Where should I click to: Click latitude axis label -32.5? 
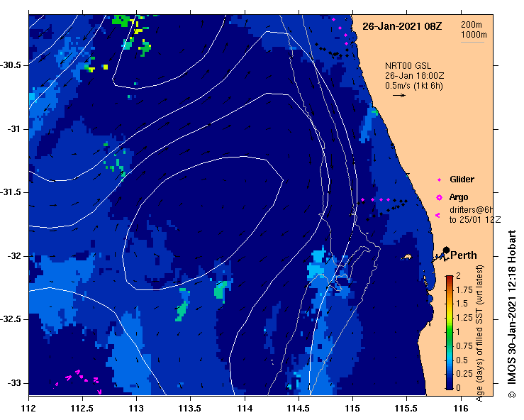pyautogui.click(x=11, y=319)
